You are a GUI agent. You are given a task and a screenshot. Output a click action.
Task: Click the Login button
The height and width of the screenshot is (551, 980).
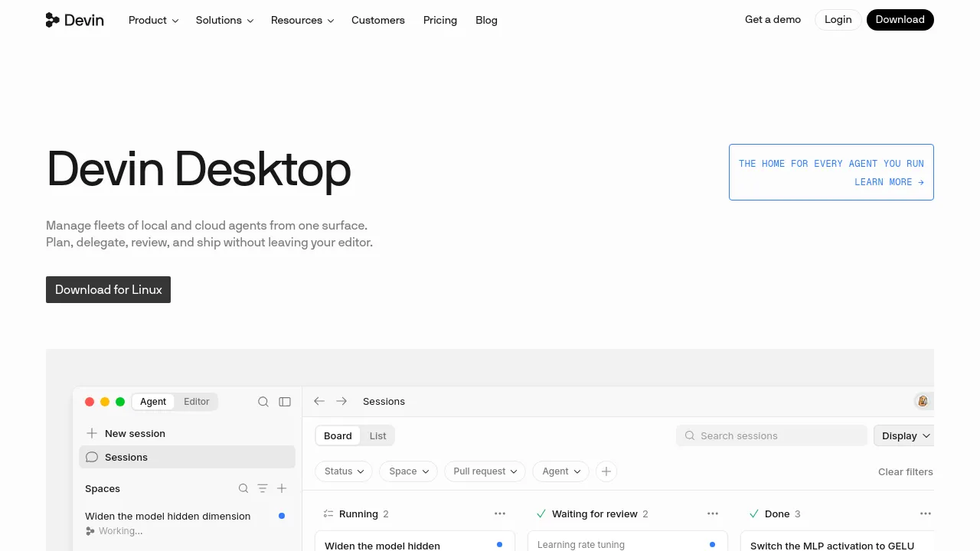tap(838, 20)
